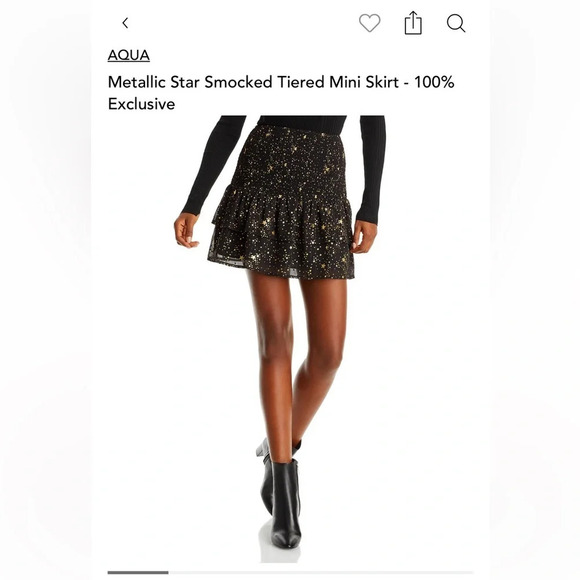This screenshot has width=580, height=580.
Task: Click the model's right hand in the photo
Action: (x=187, y=230)
